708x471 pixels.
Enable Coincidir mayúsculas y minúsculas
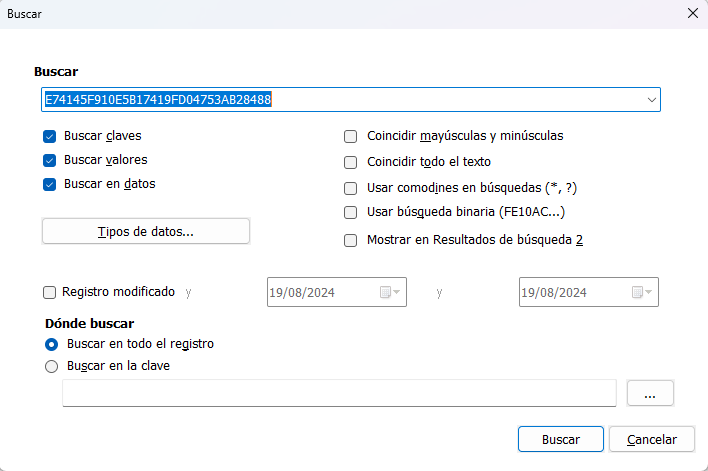coord(350,137)
